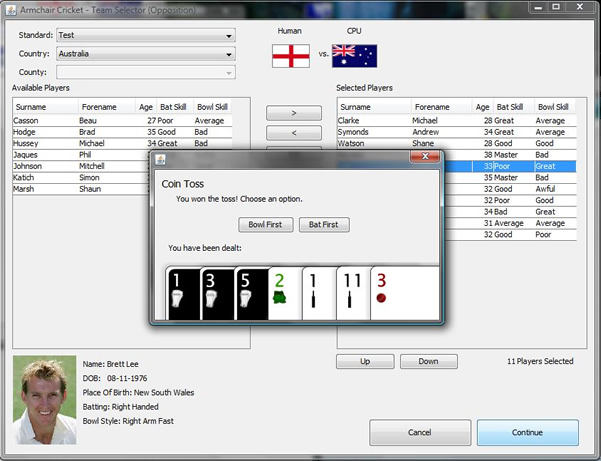Select the green cap card numbered 2
This screenshot has width=601, height=461.
285,294
